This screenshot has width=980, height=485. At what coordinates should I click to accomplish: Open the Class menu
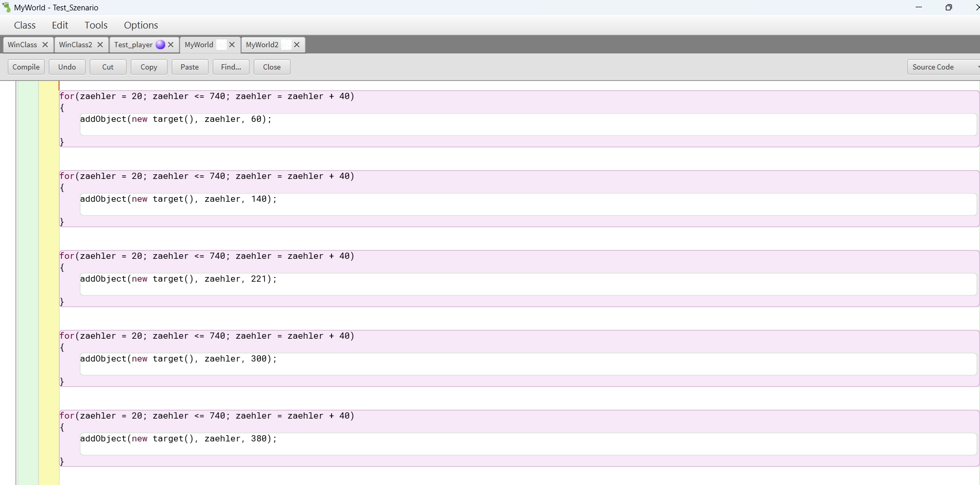pyautogui.click(x=24, y=25)
